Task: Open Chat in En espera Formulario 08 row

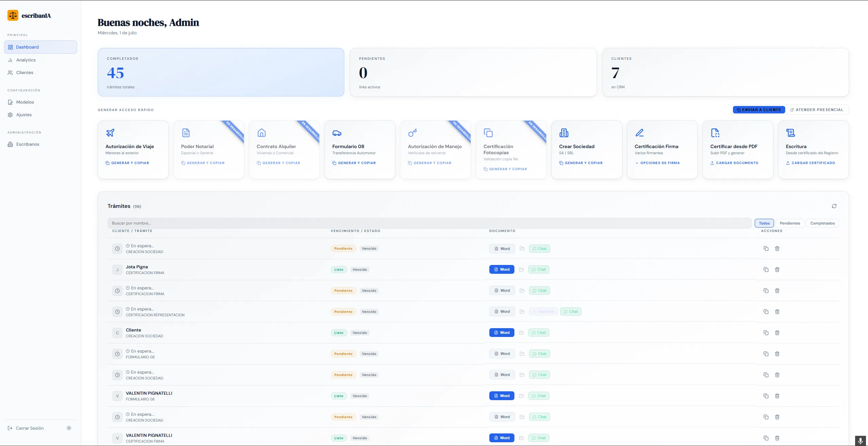Action: coord(540,354)
